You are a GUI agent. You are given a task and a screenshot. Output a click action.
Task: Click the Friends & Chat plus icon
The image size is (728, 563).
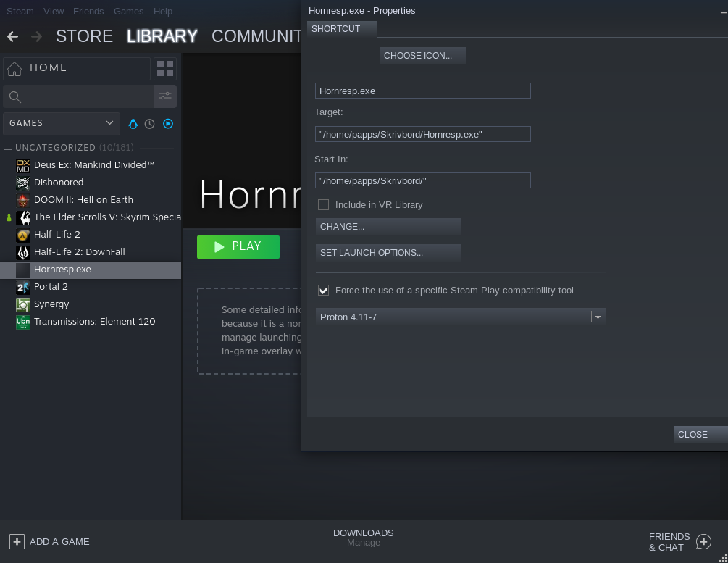coord(703,542)
